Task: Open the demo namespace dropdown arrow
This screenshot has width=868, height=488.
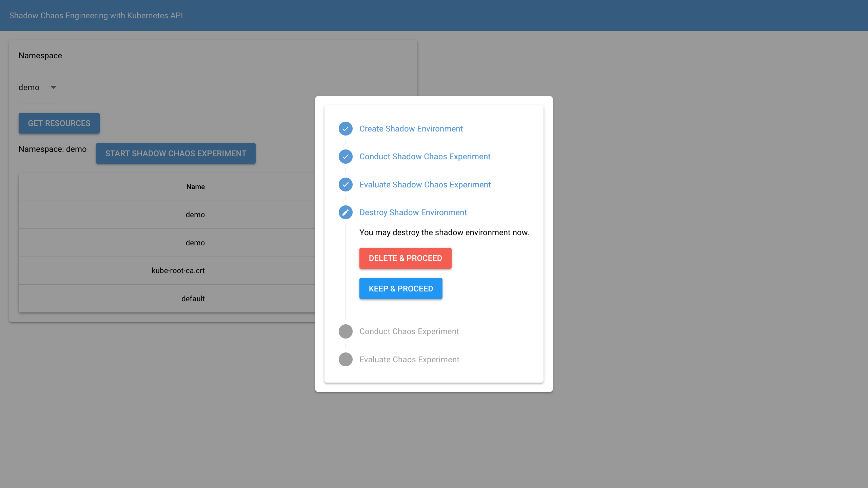Action: [53, 87]
